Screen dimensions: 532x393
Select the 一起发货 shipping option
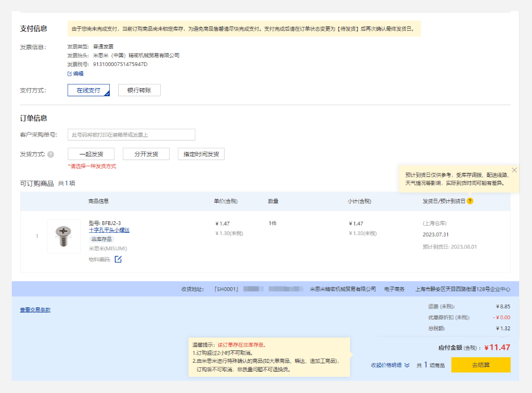point(91,154)
